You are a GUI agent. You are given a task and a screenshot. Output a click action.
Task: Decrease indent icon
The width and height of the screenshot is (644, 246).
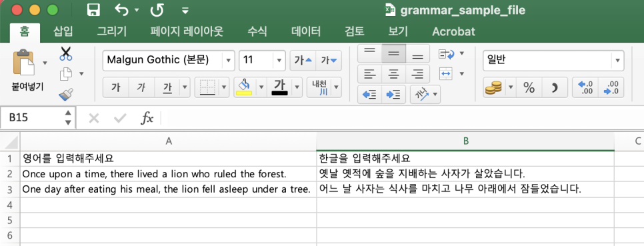pyautogui.click(x=369, y=95)
